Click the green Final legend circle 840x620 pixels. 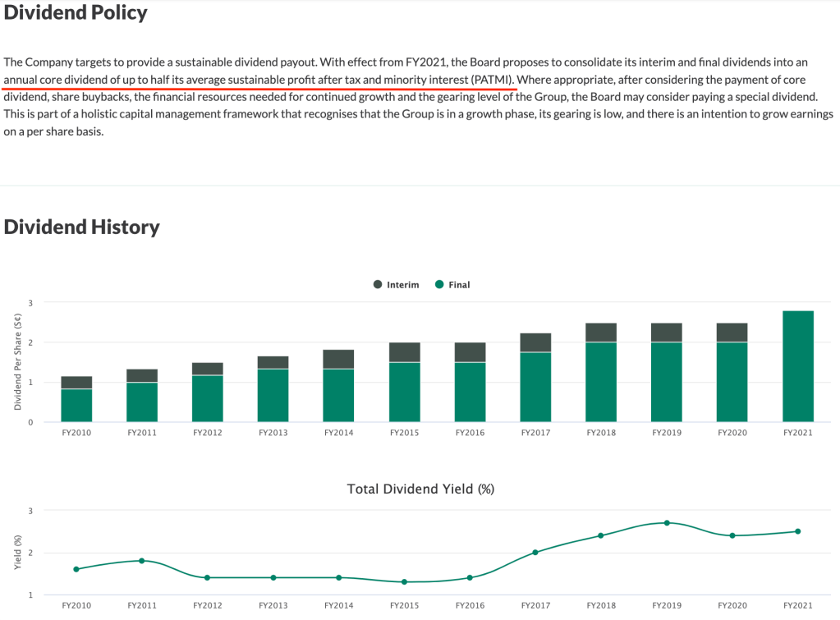[439, 285]
